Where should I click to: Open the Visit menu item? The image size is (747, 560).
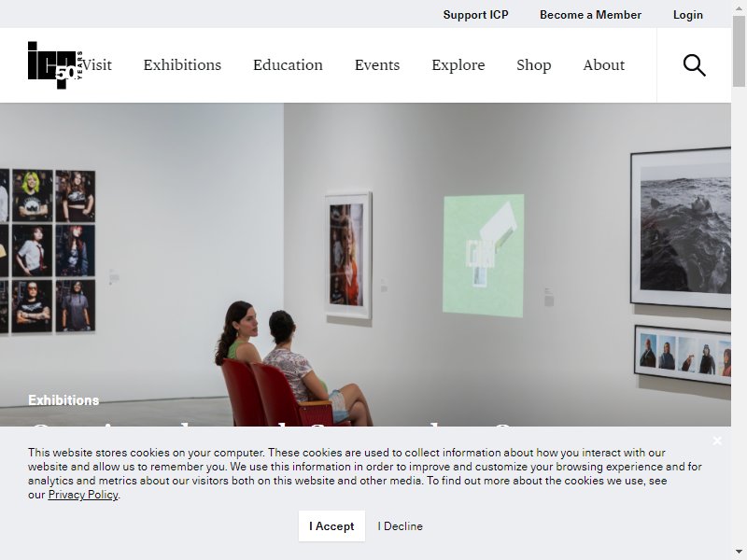[x=97, y=64]
